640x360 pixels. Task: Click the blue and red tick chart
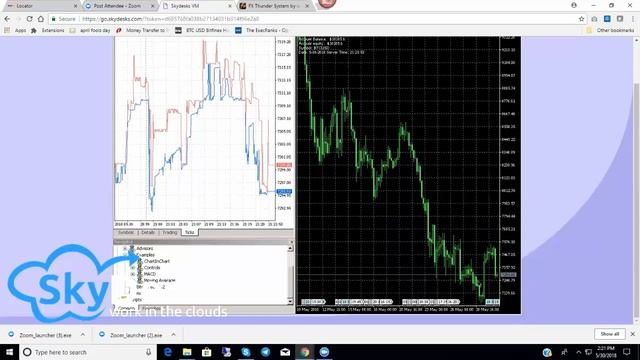195,129
